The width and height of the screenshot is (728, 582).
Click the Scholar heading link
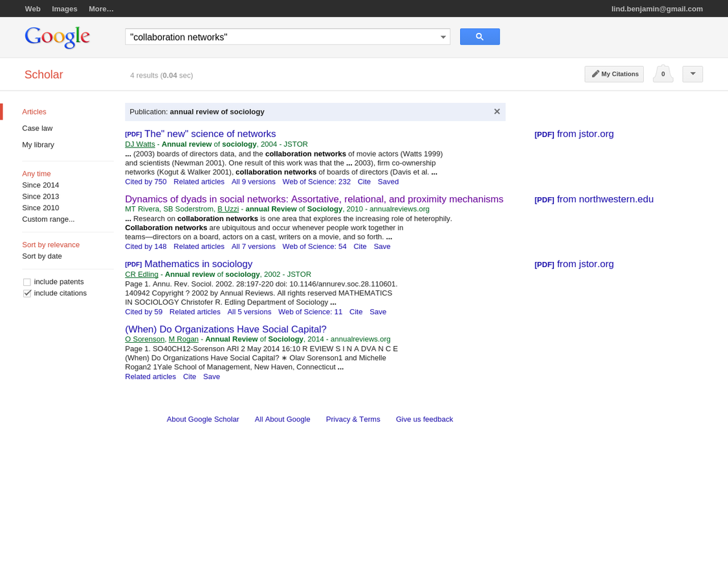coord(43,75)
